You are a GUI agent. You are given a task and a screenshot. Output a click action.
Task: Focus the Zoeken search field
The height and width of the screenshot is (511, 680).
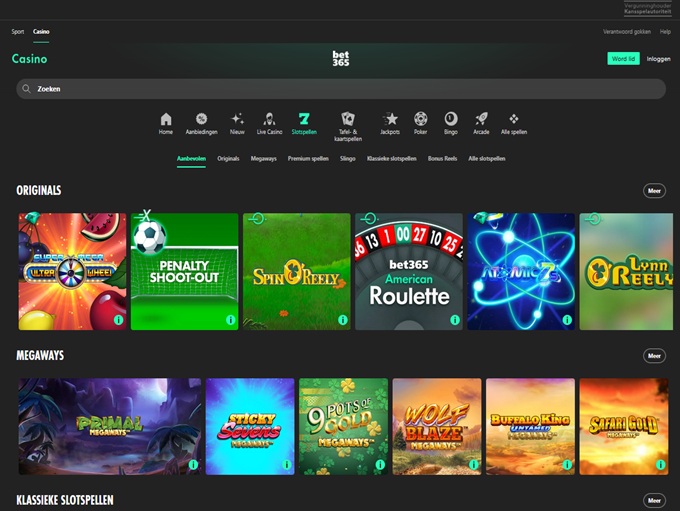341,89
